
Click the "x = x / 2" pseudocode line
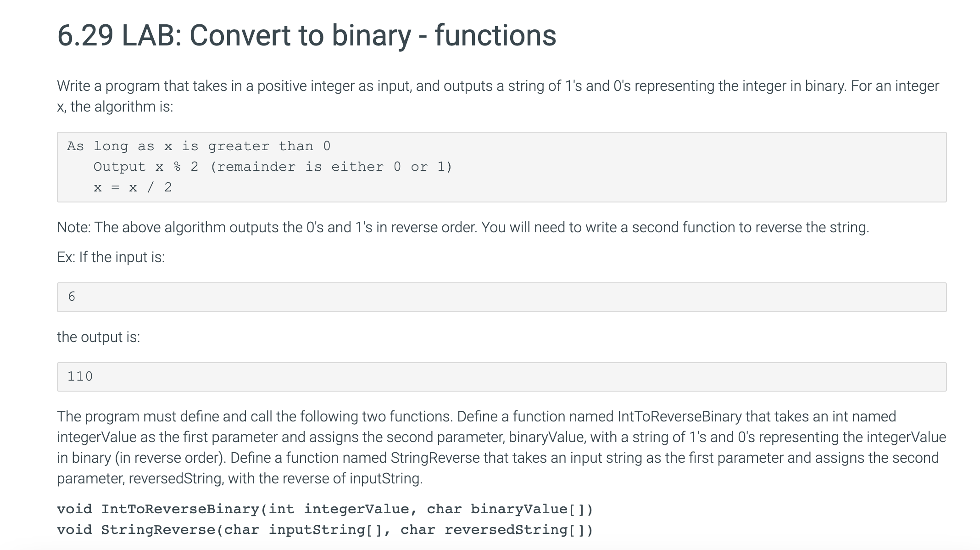133,187
